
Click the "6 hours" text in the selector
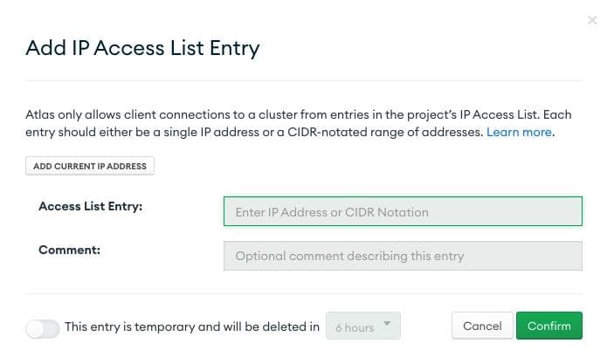point(355,327)
